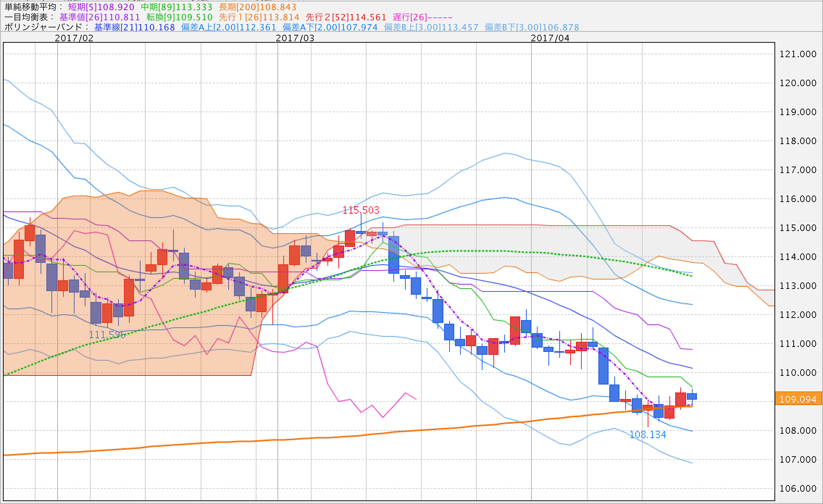823x504 pixels.
Task: Click the 108.134 low price annotation
Action: point(648,435)
